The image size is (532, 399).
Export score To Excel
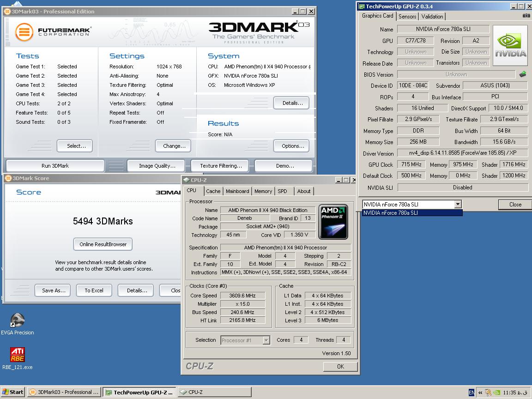[x=94, y=290]
